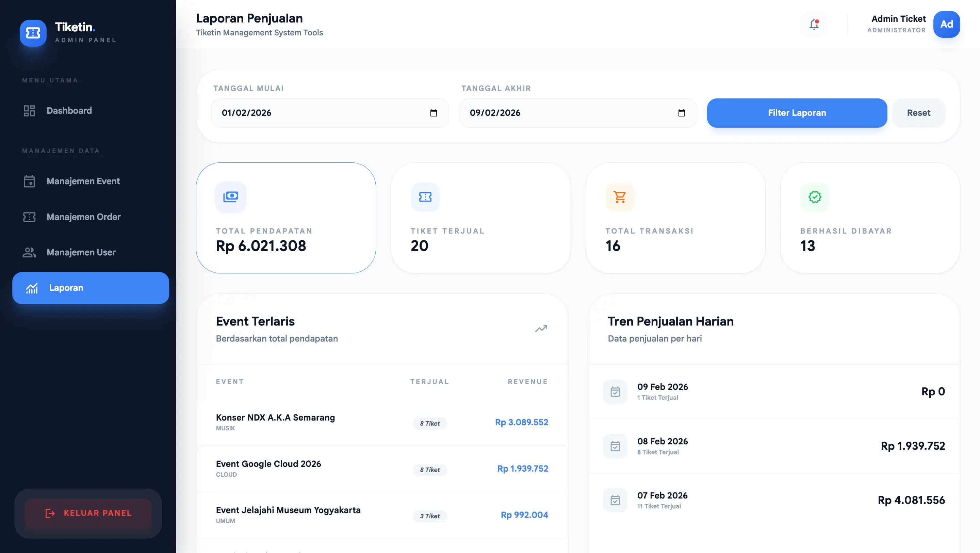Open Tanggal Akhir date picker calendar
Viewport: 980px width, 553px height.
[x=681, y=113]
